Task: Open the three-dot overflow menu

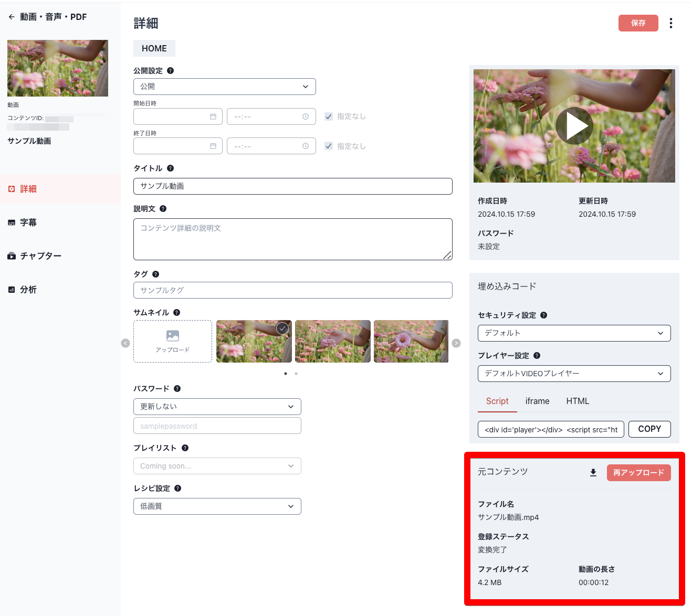Action: [671, 23]
